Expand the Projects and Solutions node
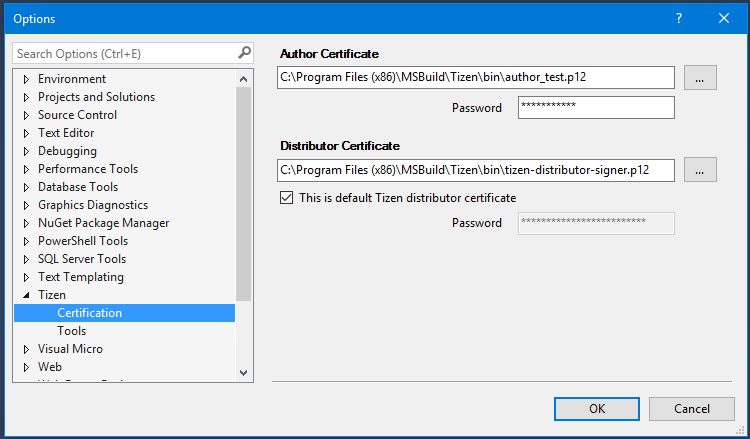The height and width of the screenshot is (439, 750). (x=26, y=97)
